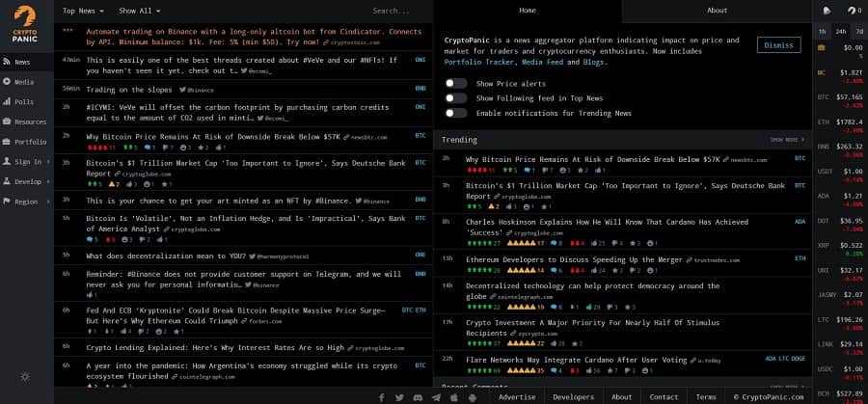Open Portfolio from the sidebar

coord(27,142)
